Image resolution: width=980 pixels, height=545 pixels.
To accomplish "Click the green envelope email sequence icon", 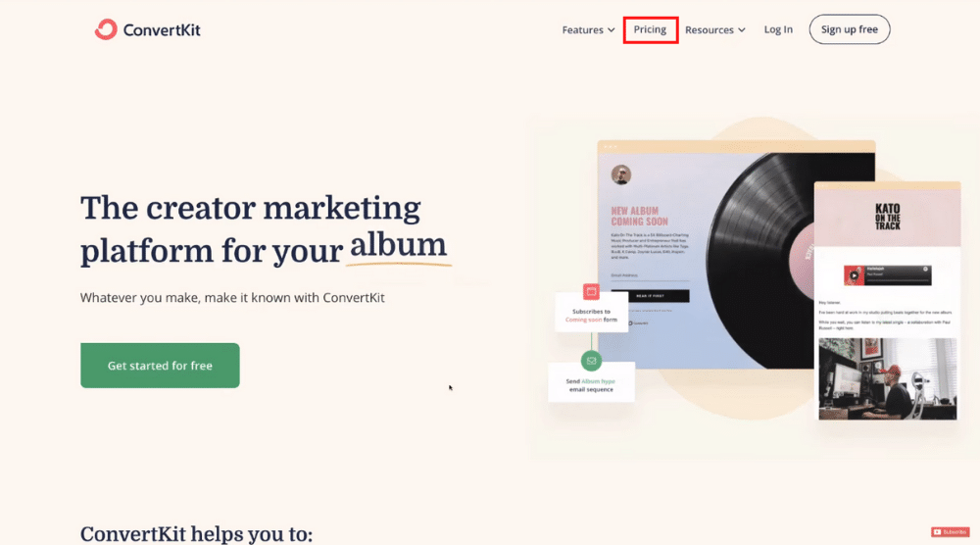I will (591, 361).
